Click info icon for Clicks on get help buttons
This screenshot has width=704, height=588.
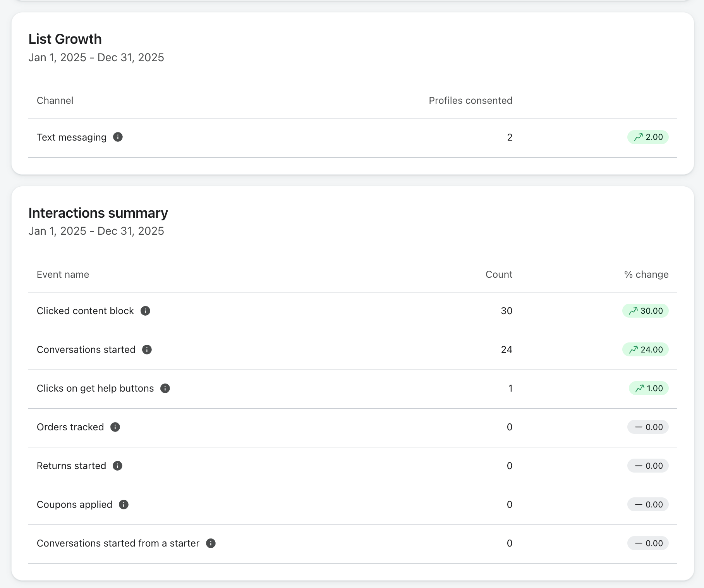165,389
